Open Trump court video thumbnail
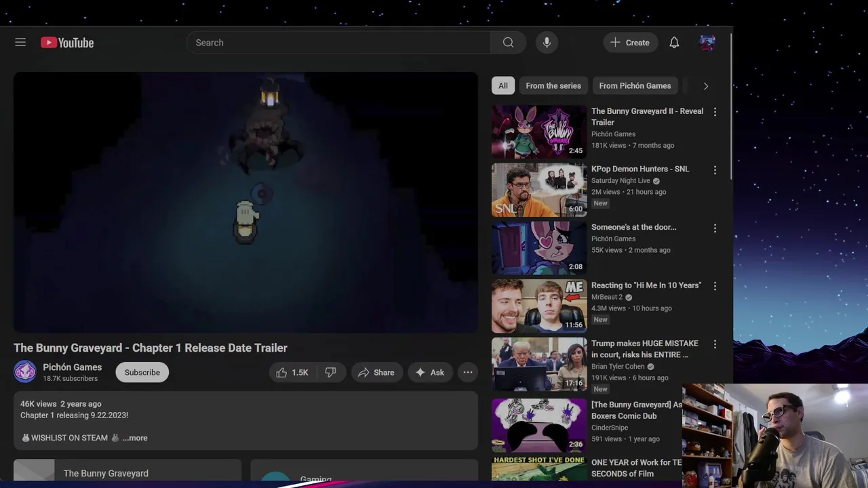Screen dimensions: 868x488 [539, 364]
